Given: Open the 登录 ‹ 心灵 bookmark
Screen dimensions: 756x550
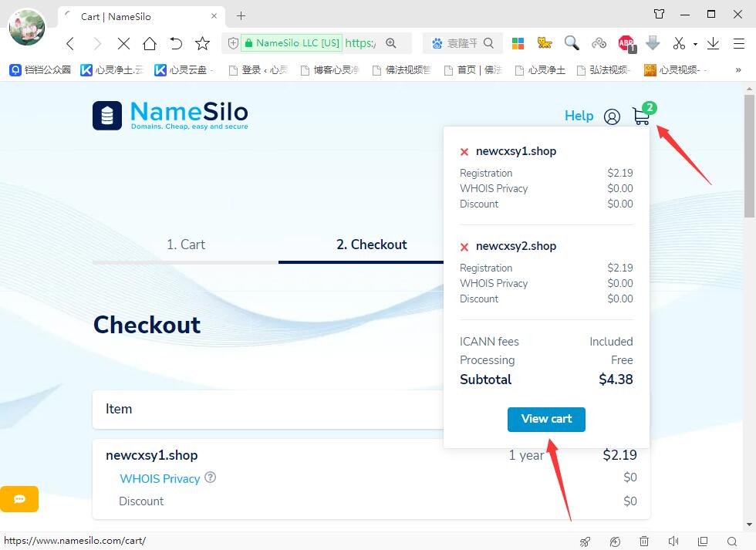Looking at the screenshot, I should [x=258, y=70].
